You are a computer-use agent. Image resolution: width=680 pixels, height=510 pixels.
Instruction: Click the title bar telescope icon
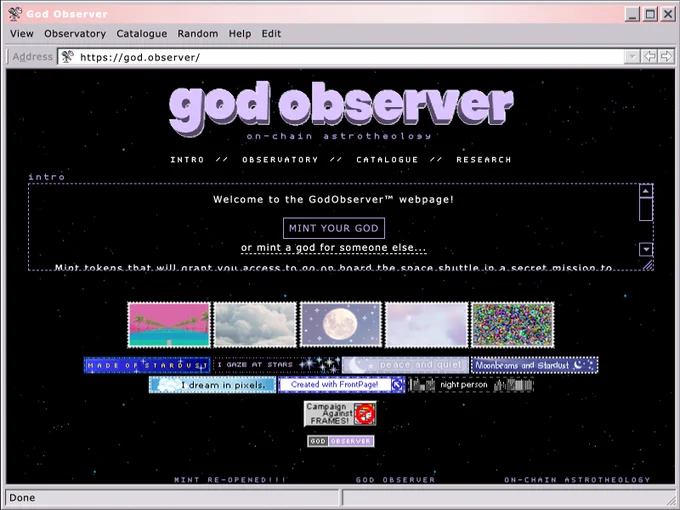click(15, 14)
